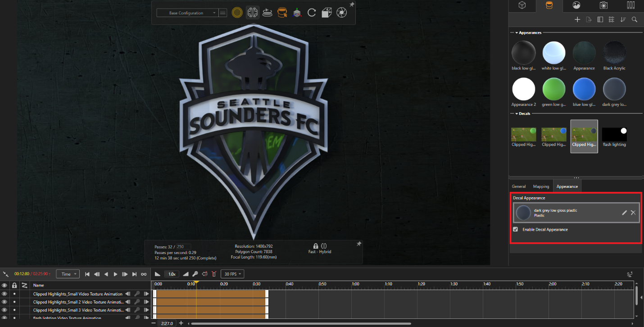The width and height of the screenshot is (644, 327).
Task: Switch to the Appearances bucket tab
Action: (x=549, y=5)
